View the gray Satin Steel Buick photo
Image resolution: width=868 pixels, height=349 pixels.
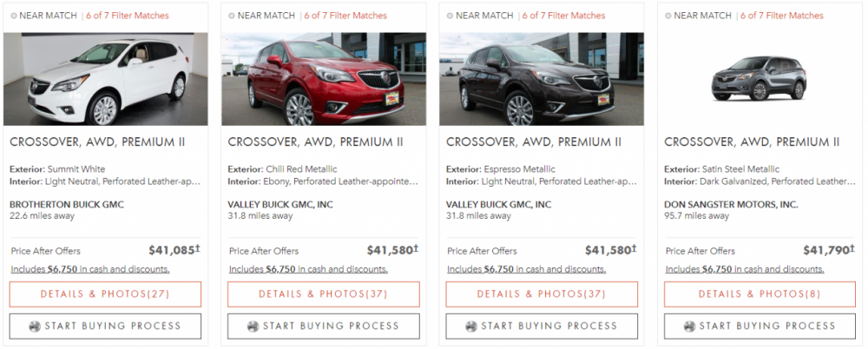tap(759, 79)
